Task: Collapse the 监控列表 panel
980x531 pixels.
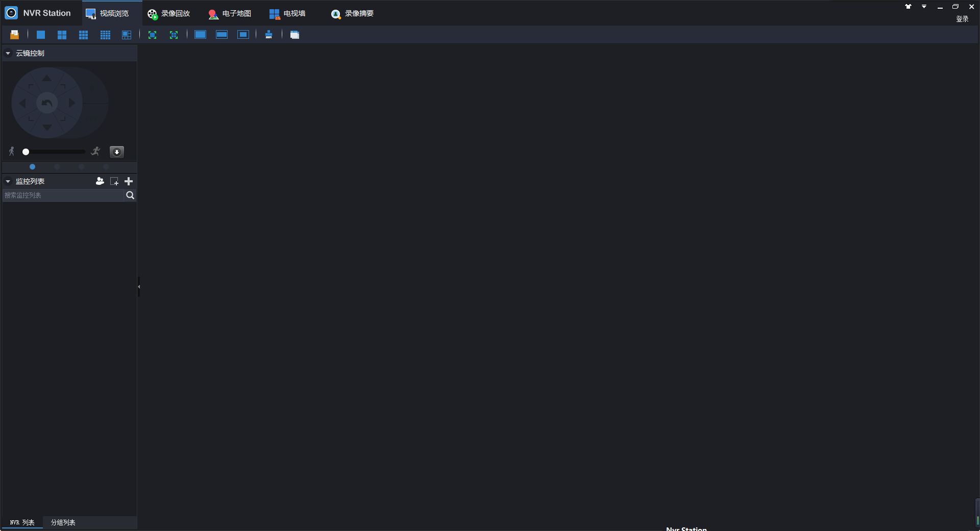Action: (x=8, y=181)
